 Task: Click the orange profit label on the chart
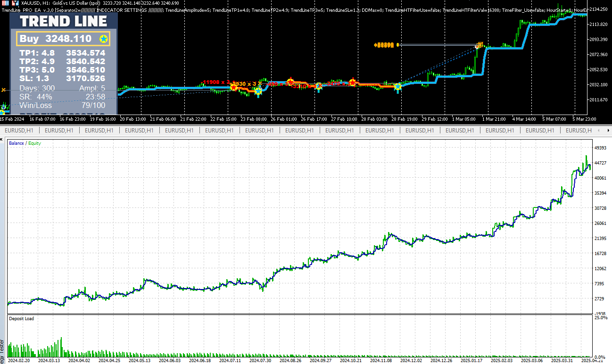tap(383, 45)
